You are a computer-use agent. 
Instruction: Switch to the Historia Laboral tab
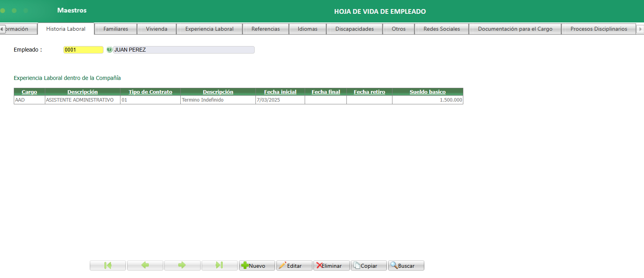(x=66, y=29)
